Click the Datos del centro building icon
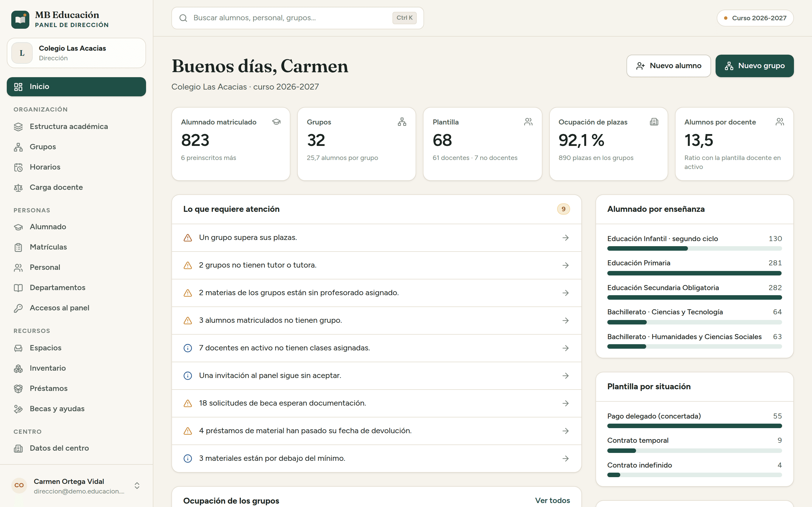This screenshot has width=812, height=507. pyautogui.click(x=18, y=448)
